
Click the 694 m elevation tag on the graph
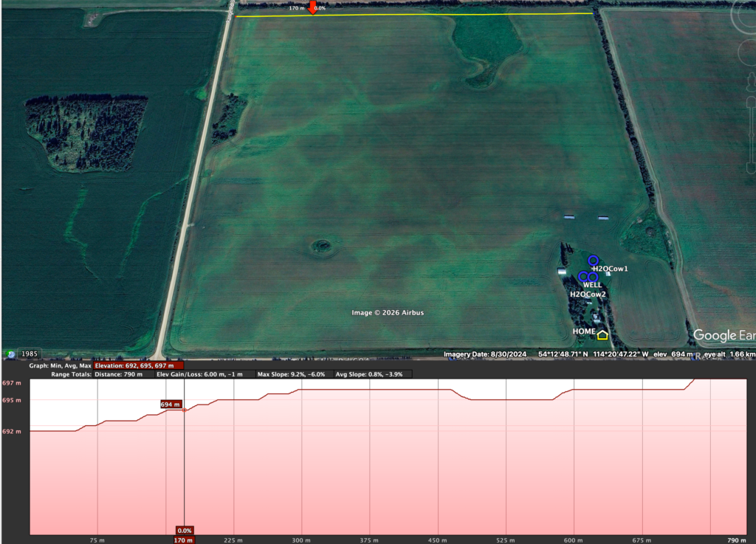pos(171,404)
